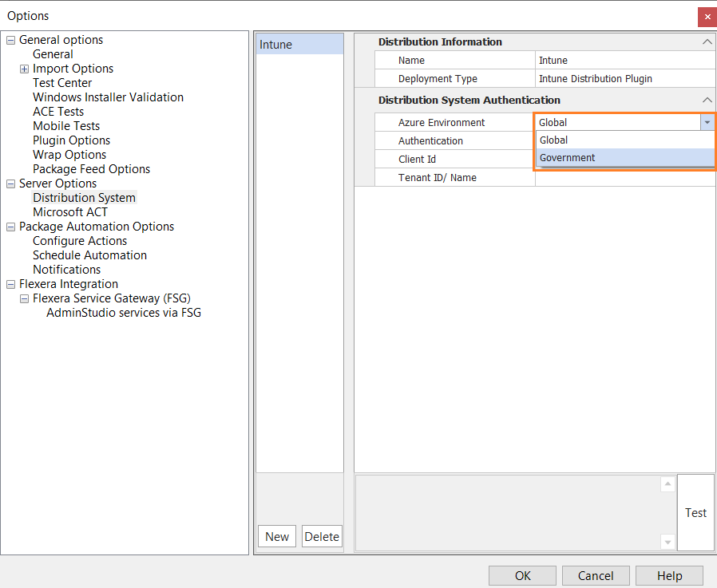Collapse the General options tree node
Screen dimensions: 717x588
coord(10,40)
